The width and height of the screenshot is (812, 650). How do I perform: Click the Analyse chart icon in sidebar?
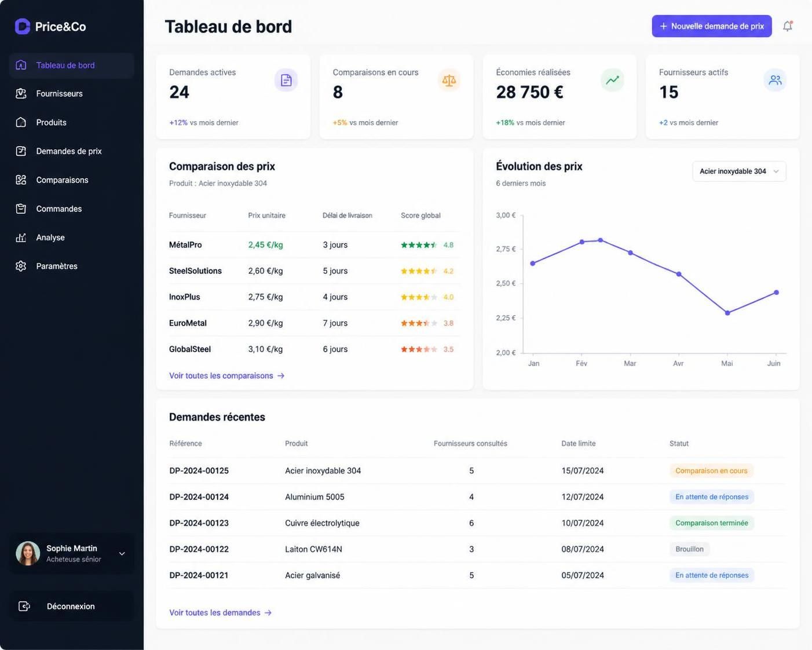pyautogui.click(x=21, y=238)
